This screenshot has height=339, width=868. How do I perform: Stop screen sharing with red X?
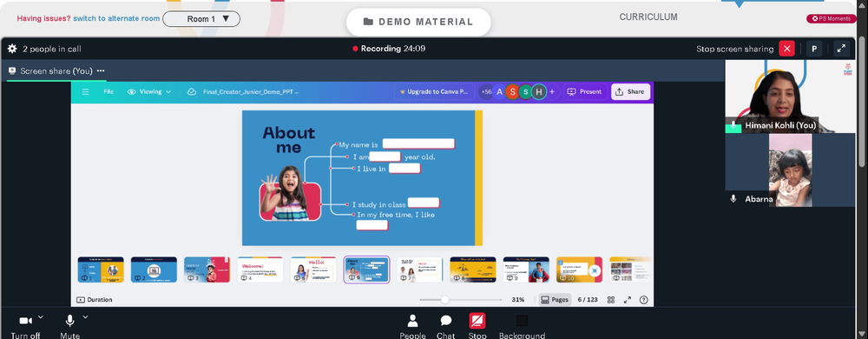click(x=786, y=49)
